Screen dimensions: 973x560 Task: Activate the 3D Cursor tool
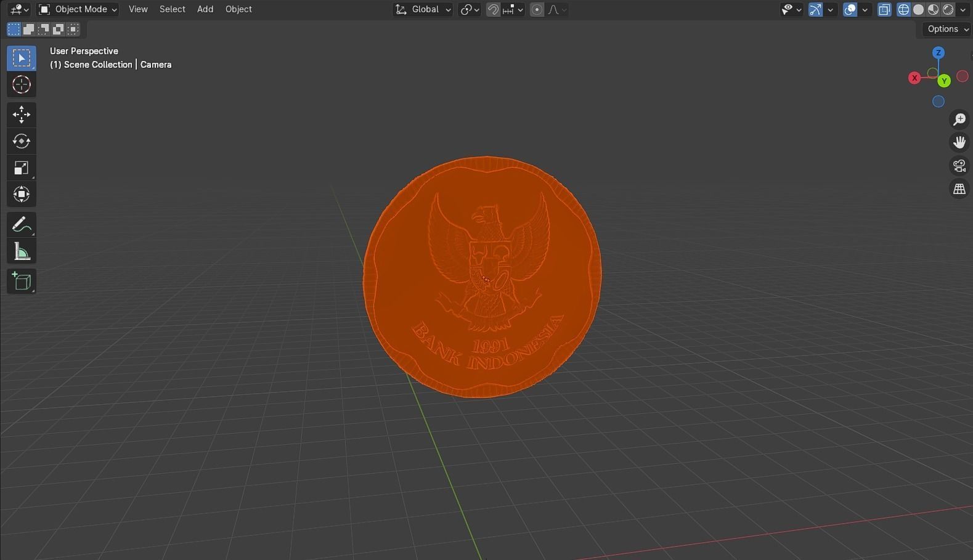22,84
